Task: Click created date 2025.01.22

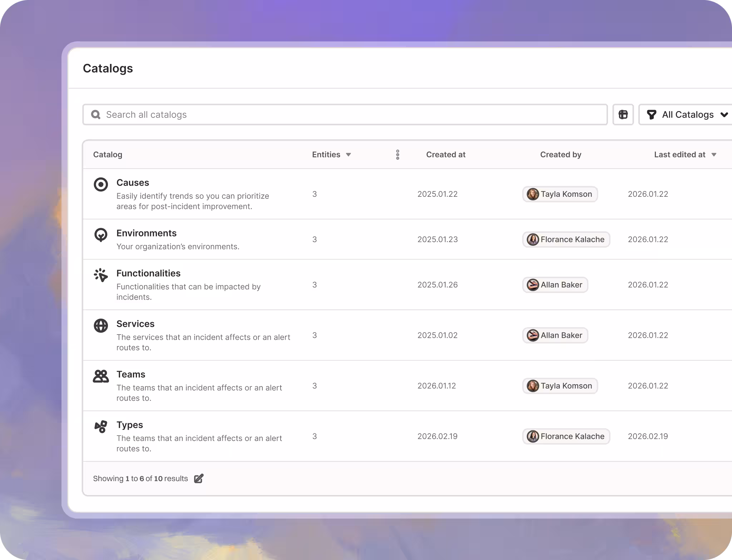Action: tap(437, 194)
